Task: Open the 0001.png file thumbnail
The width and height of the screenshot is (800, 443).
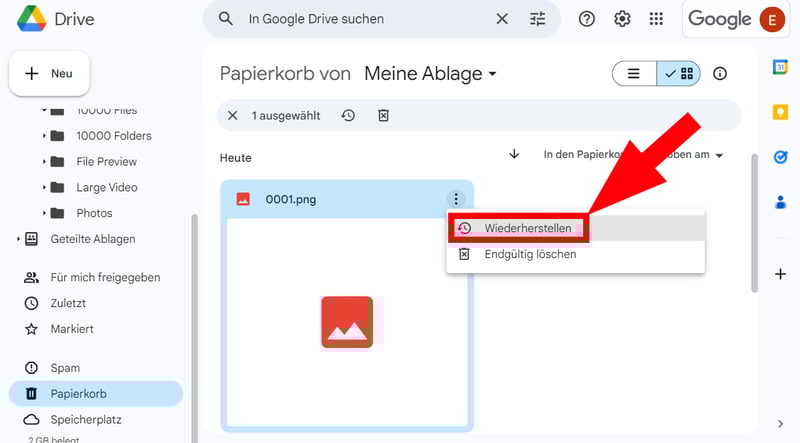Action: (x=347, y=322)
